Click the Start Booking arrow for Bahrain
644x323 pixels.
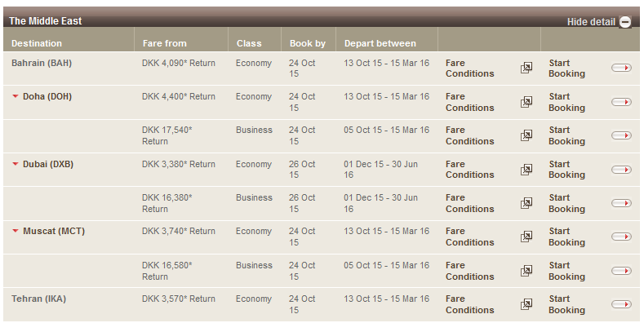pyautogui.click(x=621, y=68)
